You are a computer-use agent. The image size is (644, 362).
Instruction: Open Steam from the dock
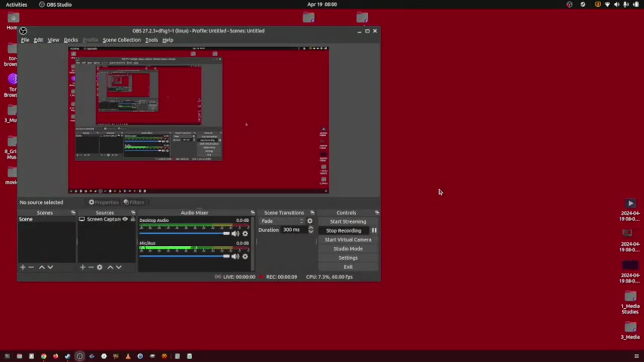[67, 356]
